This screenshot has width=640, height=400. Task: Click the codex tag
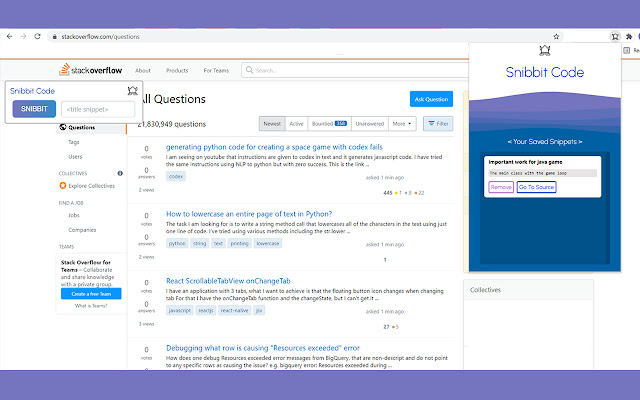176,176
